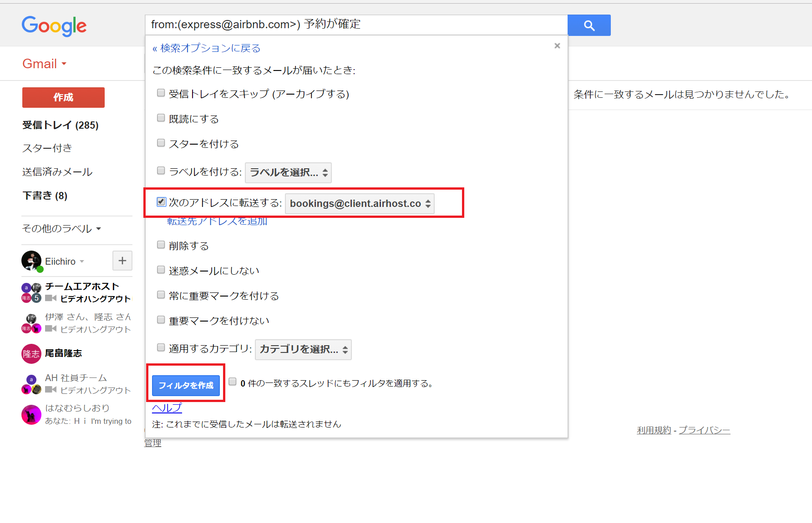Click the フィルタを作成 button
Viewport: 812px width, 523px height.
(186, 385)
